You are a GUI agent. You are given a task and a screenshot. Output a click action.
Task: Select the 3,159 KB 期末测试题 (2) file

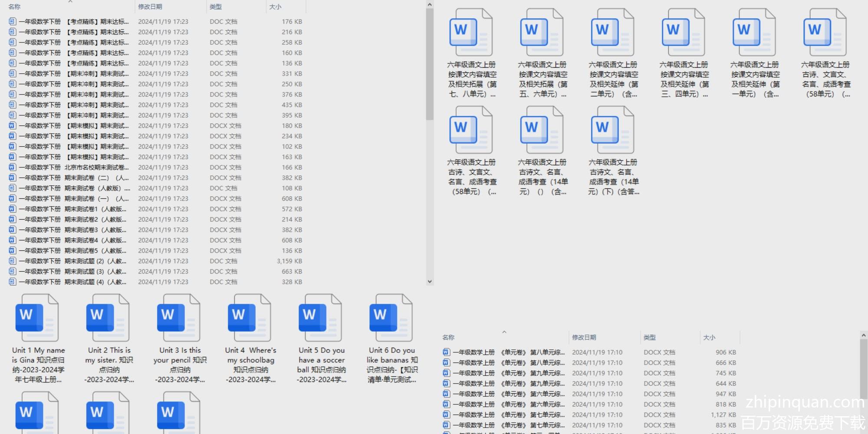95,261
